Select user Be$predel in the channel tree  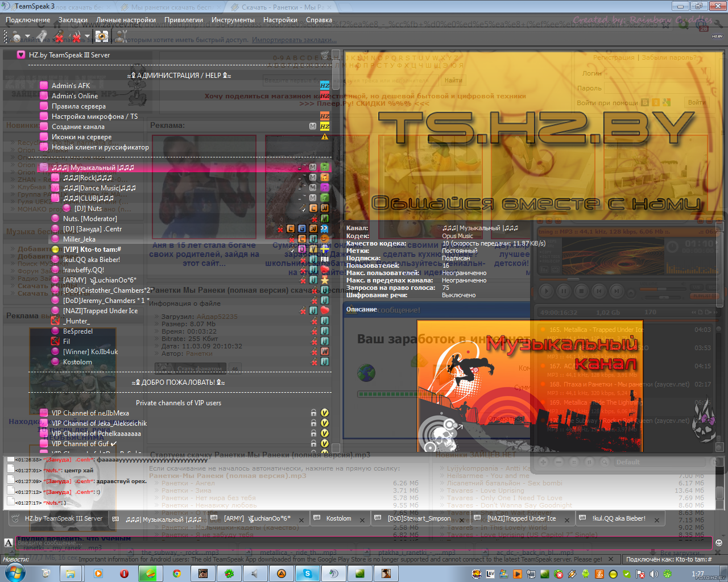click(77, 331)
